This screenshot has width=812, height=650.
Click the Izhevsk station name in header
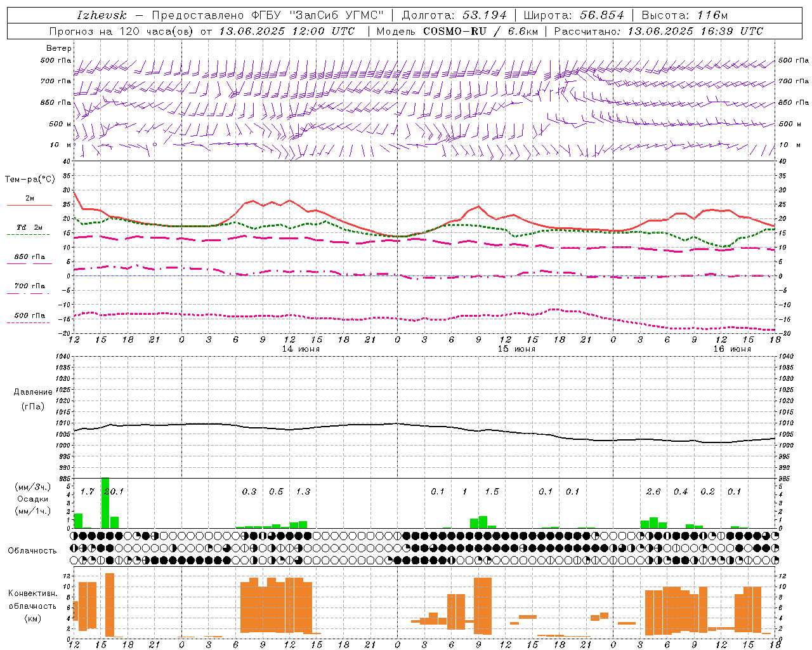[101, 15]
